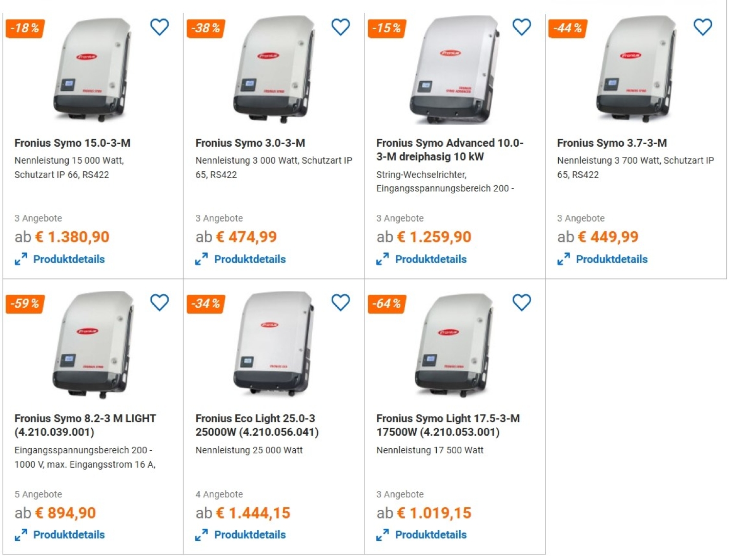Click the -44 % discount badge

click(x=567, y=28)
